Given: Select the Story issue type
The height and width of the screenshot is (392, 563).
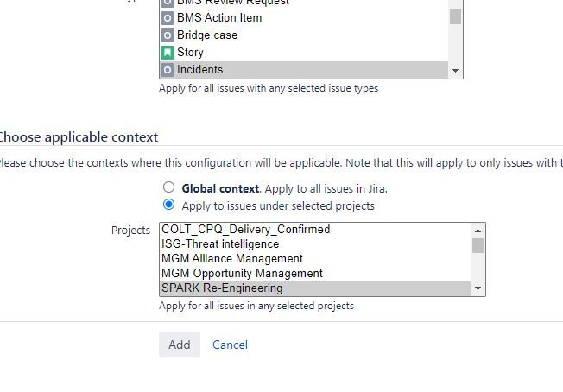Looking at the screenshot, I should pos(304,53).
